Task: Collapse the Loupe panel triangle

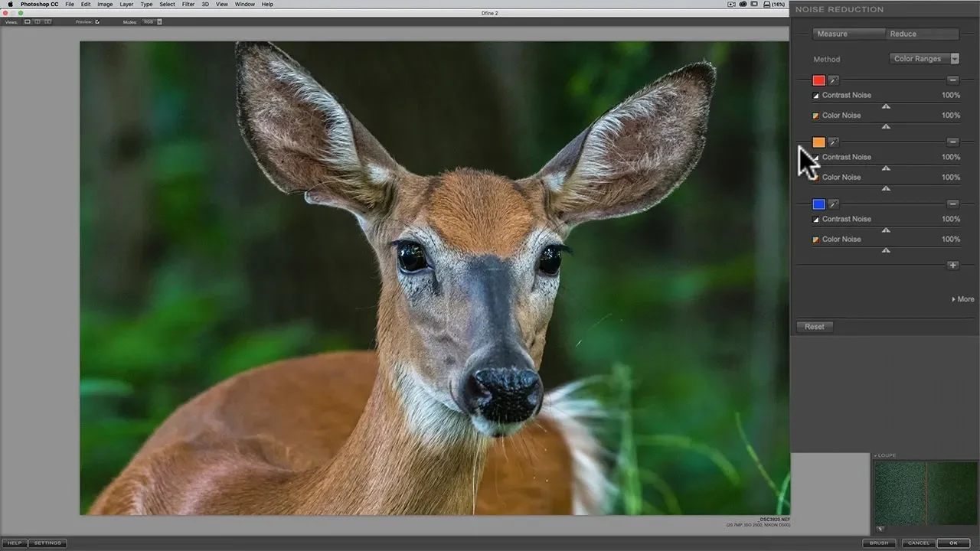Action: tap(875, 456)
